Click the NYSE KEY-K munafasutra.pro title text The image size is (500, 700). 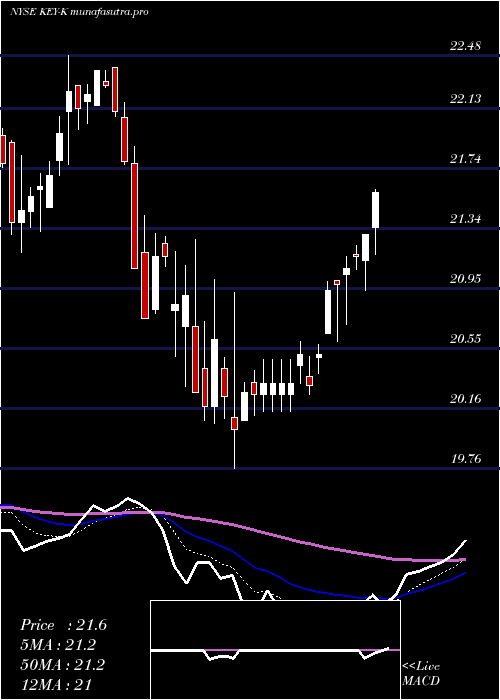pyautogui.click(x=79, y=12)
